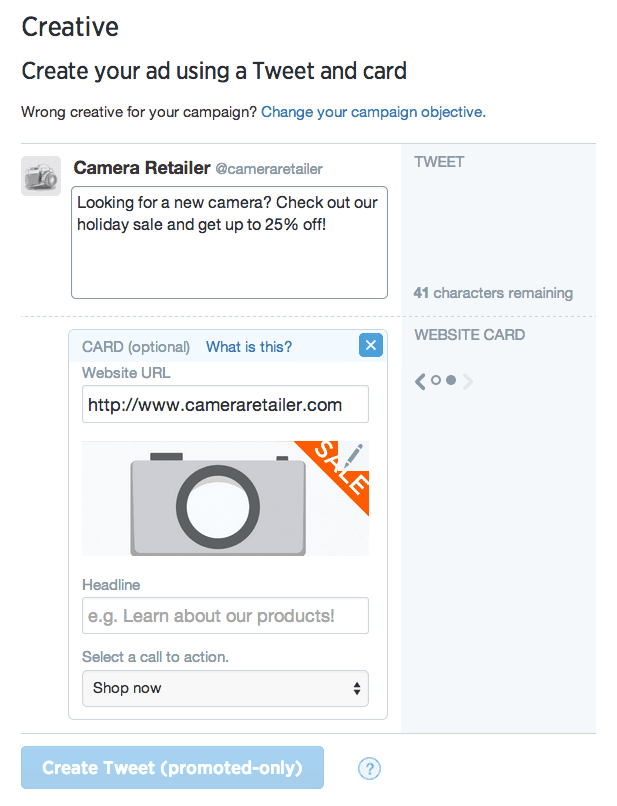Viewport: 617px width, 806px height.
Task: Select the filled carousel dot indicator
Action: [x=452, y=381]
